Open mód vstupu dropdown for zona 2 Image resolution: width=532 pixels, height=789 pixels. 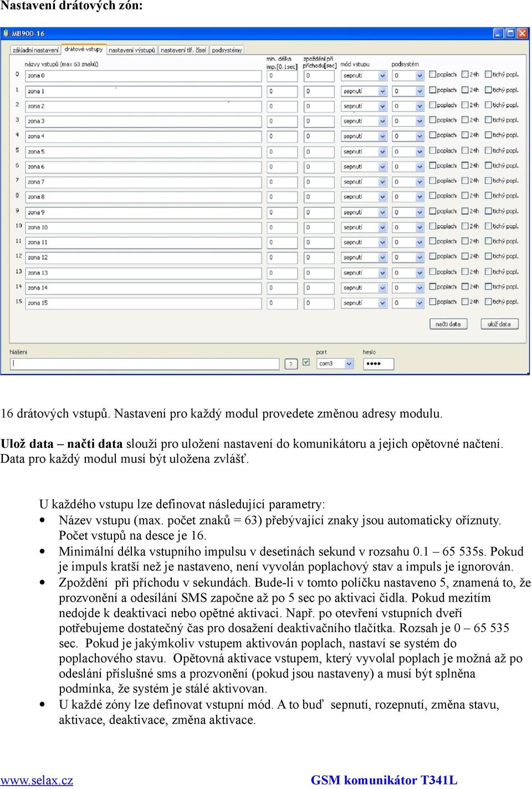click(x=364, y=106)
